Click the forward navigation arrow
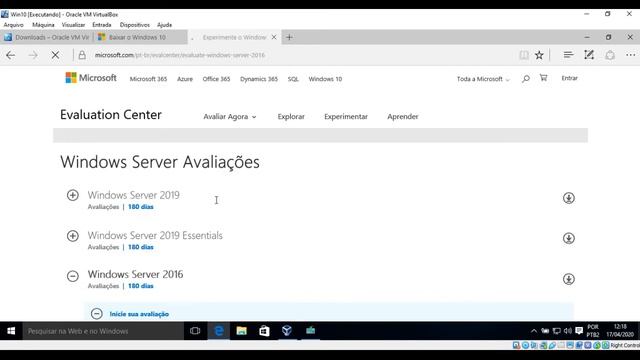The height and width of the screenshot is (360, 640). click(33, 55)
